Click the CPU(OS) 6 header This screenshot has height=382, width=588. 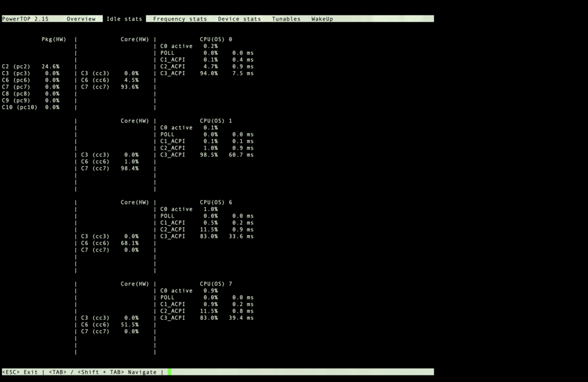click(x=216, y=202)
